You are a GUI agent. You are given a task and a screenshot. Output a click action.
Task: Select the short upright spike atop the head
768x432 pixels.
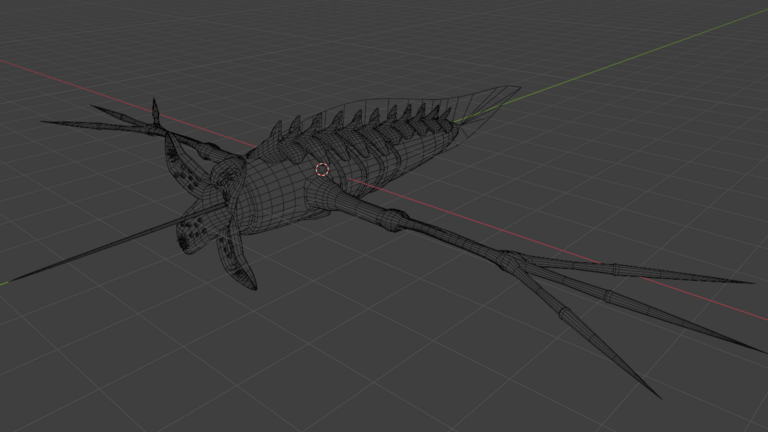click(x=155, y=107)
